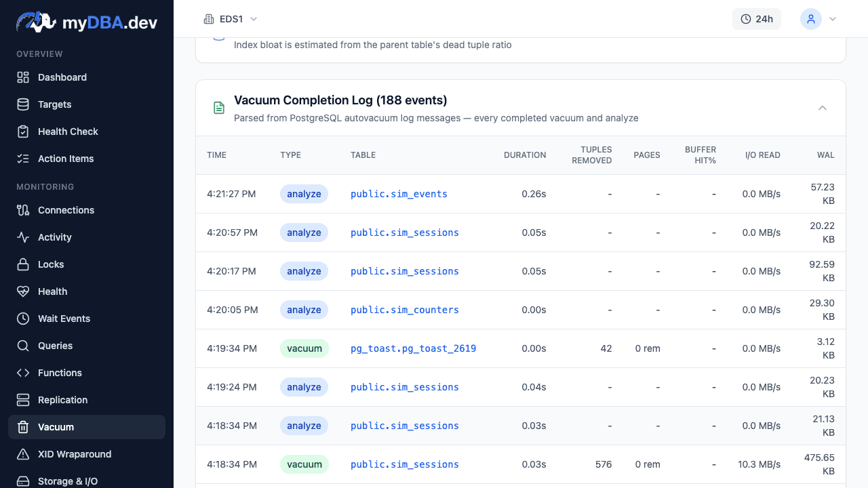
Task: Expand the user account menu chevron
Action: click(833, 19)
